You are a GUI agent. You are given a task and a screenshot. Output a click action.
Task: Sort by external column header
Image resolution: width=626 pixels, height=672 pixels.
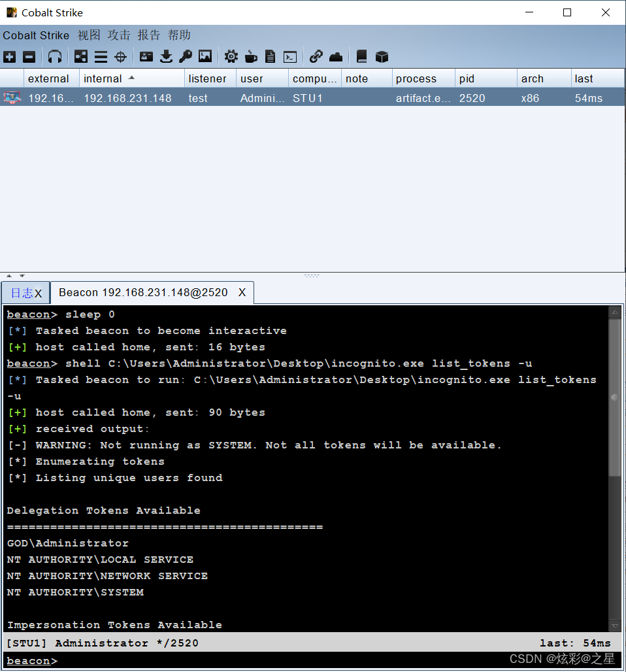coord(52,79)
